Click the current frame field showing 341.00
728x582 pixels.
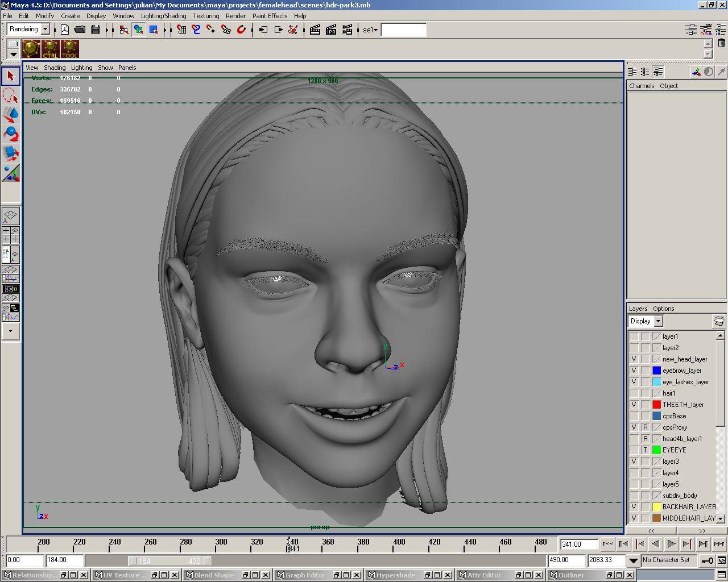[x=578, y=544]
